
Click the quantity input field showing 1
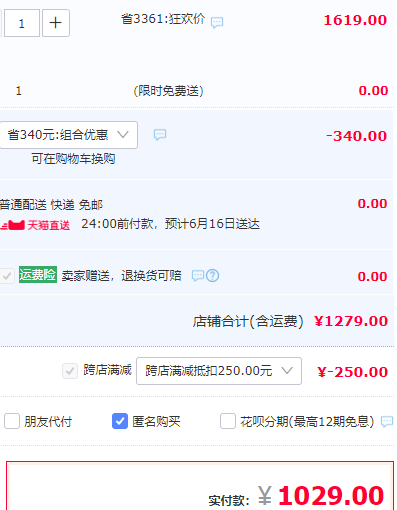pyautogui.click(x=22, y=23)
